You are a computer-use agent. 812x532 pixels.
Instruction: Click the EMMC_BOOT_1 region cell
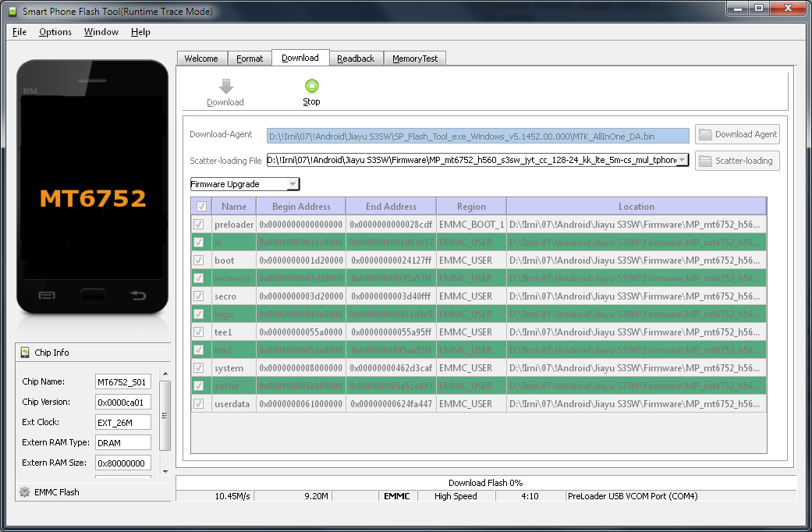coord(471,225)
